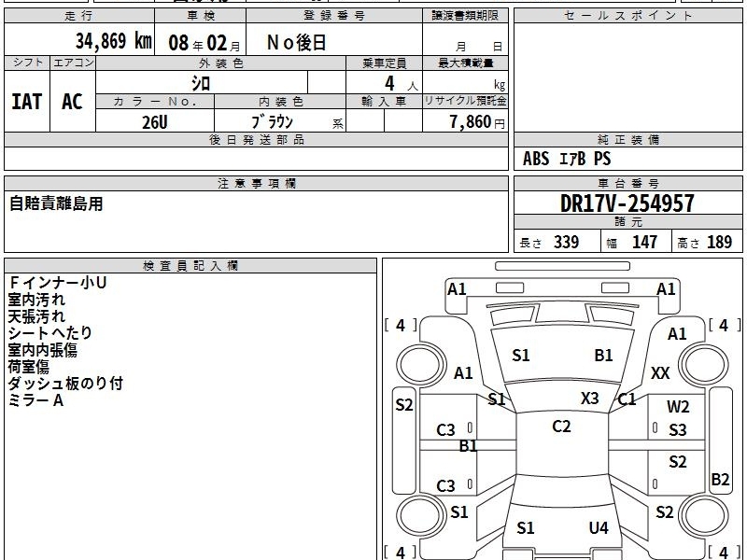Select inspector note 荷室傷
The image size is (747, 560).
29,366
